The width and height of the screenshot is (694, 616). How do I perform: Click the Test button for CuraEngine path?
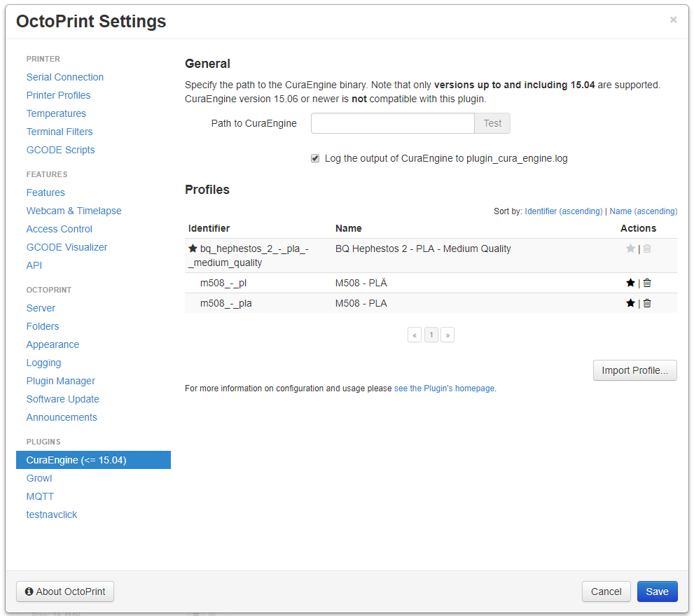492,122
